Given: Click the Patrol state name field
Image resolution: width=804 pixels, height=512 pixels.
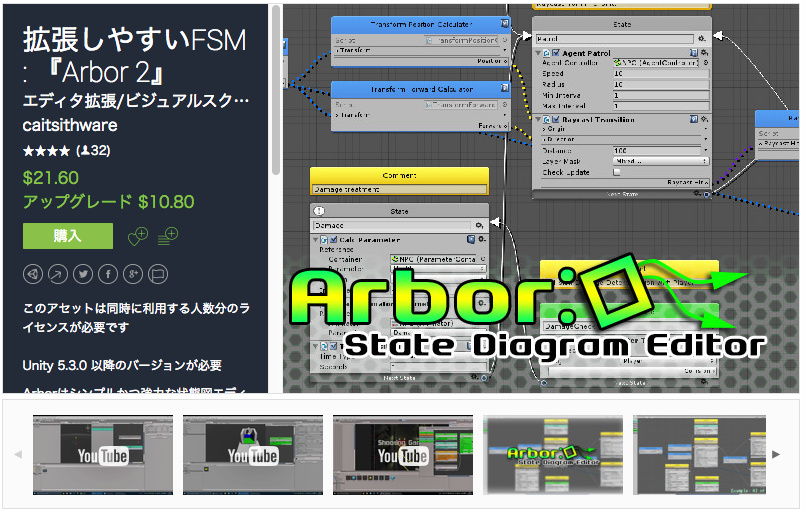Looking at the screenshot, I should coord(615,38).
